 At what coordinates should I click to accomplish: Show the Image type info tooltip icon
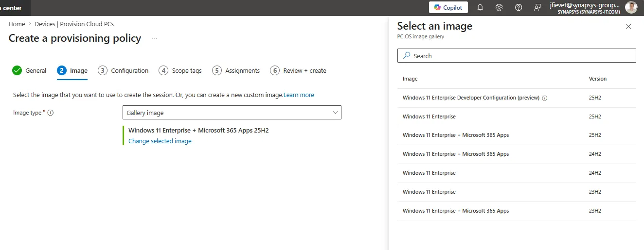click(50, 113)
